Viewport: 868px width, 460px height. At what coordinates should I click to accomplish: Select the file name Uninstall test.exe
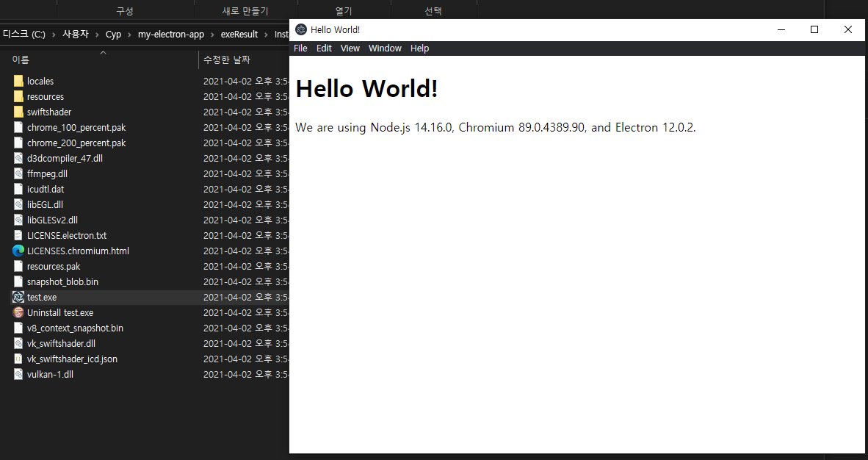point(60,312)
